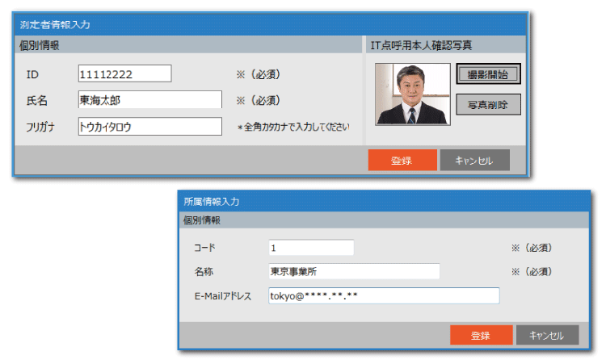Screen dimensions: 606x364
Task: Select the E-Mailアドレス input box
Action: click(x=384, y=296)
